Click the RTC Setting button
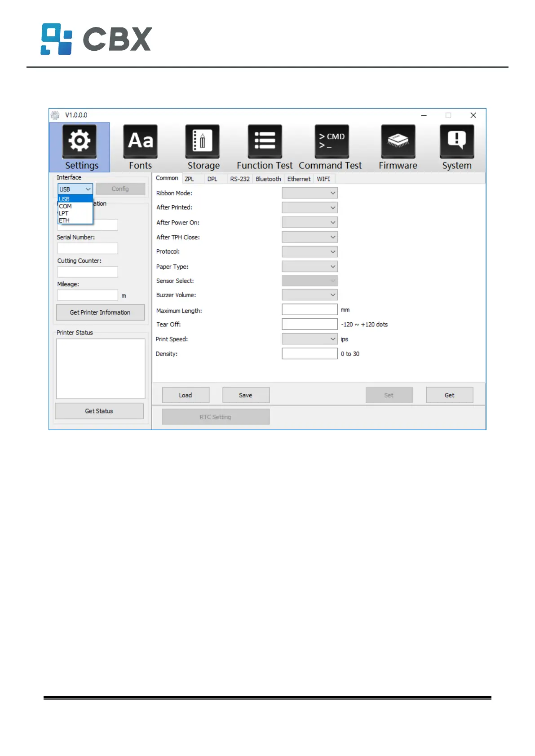535x756 pixels. pos(216,417)
